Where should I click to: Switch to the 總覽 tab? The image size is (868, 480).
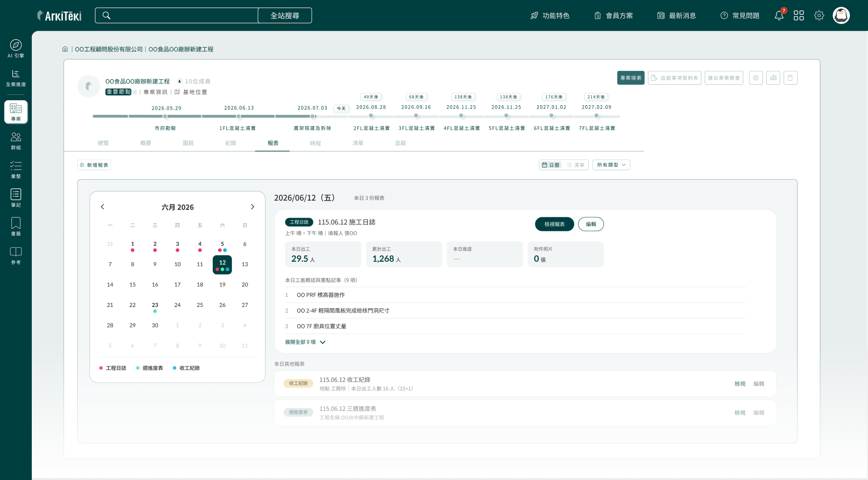(x=103, y=143)
